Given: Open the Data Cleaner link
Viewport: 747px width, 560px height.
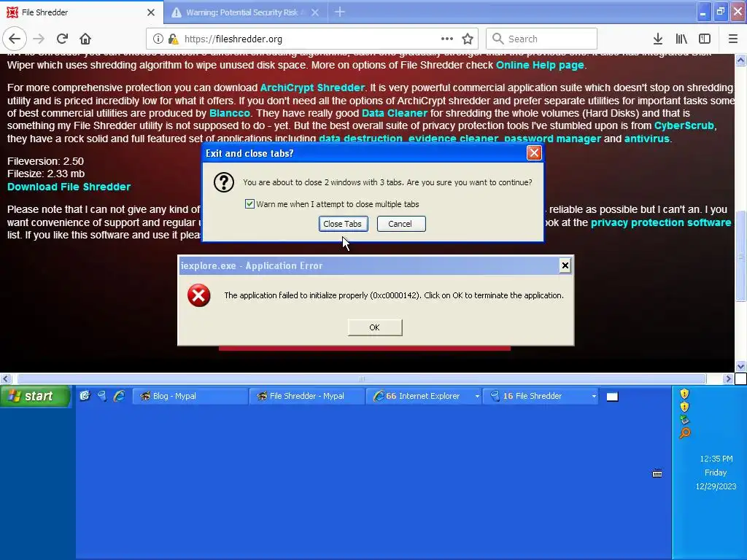Looking at the screenshot, I should click(x=395, y=113).
